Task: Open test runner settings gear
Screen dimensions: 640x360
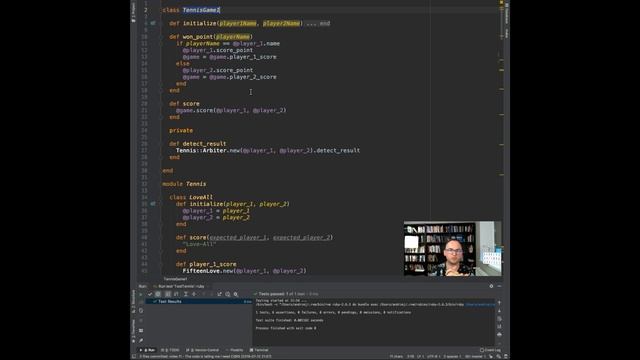Action: click(236, 294)
